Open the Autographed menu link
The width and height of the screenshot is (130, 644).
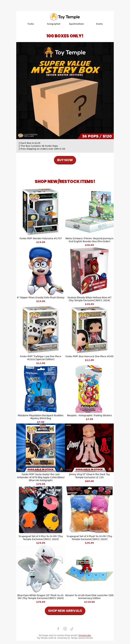coord(53,24)
